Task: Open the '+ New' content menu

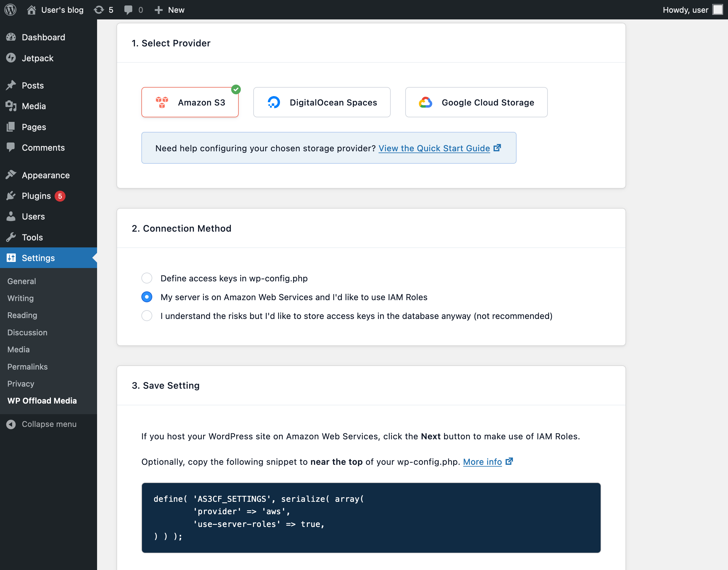Action: pyautogui.click(x=169, y=10)
